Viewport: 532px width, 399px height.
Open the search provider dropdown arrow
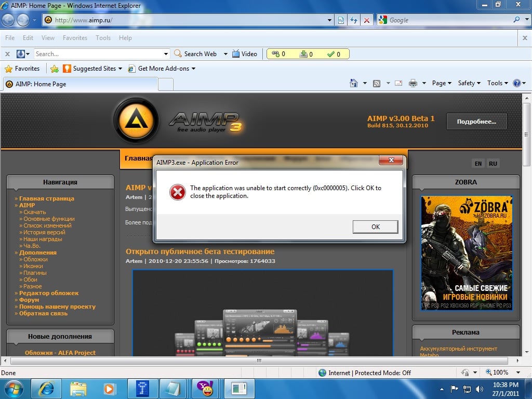(x=526, y=20)
